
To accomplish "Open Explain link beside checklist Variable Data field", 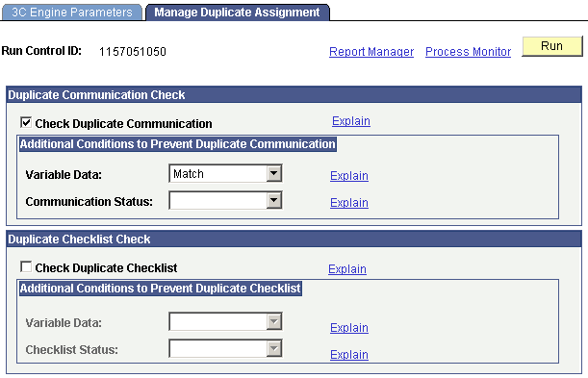I will (x=349, y=328).
